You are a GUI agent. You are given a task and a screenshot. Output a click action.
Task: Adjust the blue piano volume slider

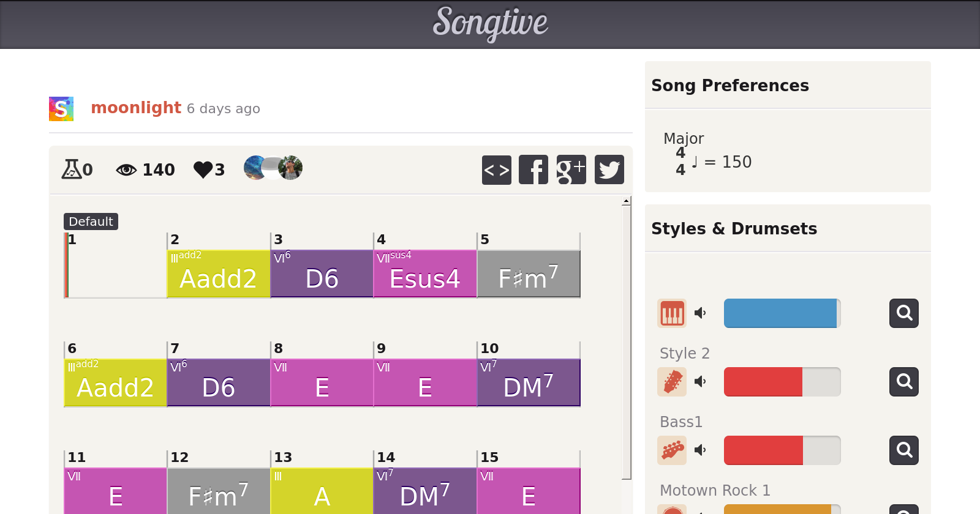(x=782, y=313)
